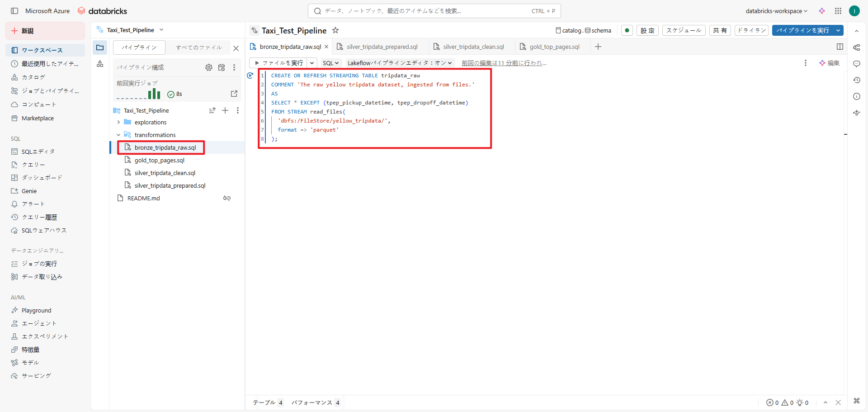Viewport: 868px width, 412px height.
Task: Switch to the すべてのファイル tab
Action: click(x=199, y=47)
